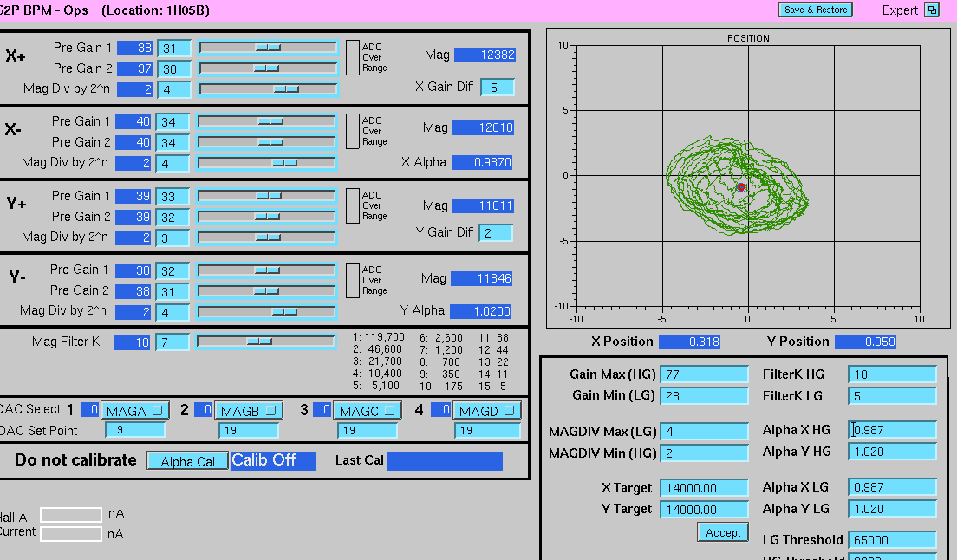Viewport: 957px width, 560px height.
Task: Edit the Gain Max (HG) field
Action: [705, 374]
